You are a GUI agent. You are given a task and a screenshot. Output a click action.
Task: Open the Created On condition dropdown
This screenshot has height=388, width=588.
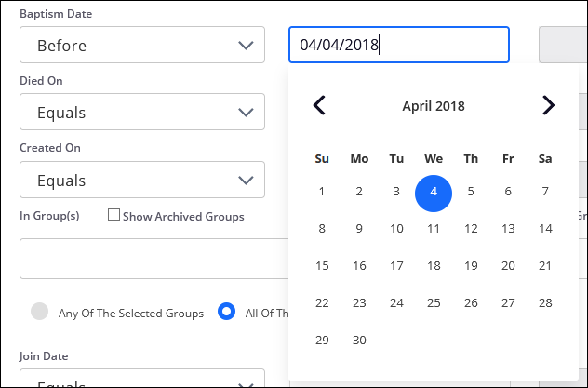(142, 180)
